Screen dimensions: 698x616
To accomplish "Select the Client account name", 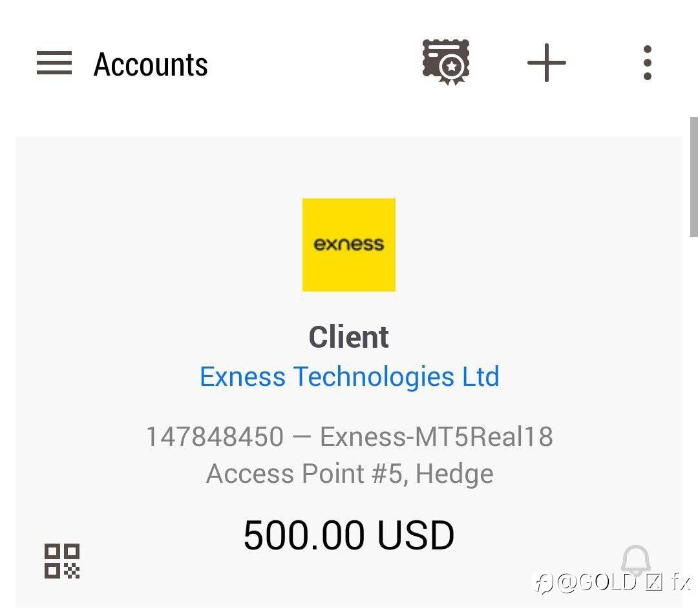I will (349, 337).
